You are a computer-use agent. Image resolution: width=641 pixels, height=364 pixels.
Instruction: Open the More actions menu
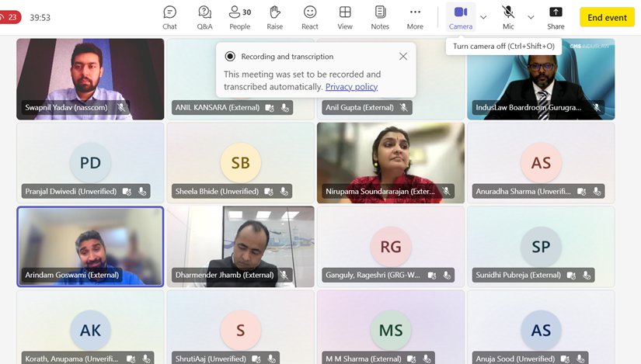tap(415, 18)
